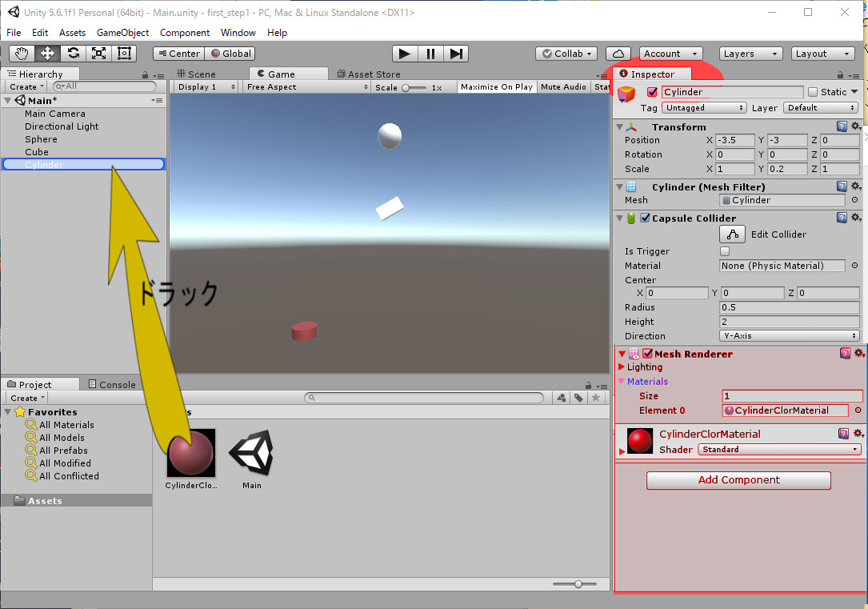
Task: Select the Rotate tool
Action: 73,54
